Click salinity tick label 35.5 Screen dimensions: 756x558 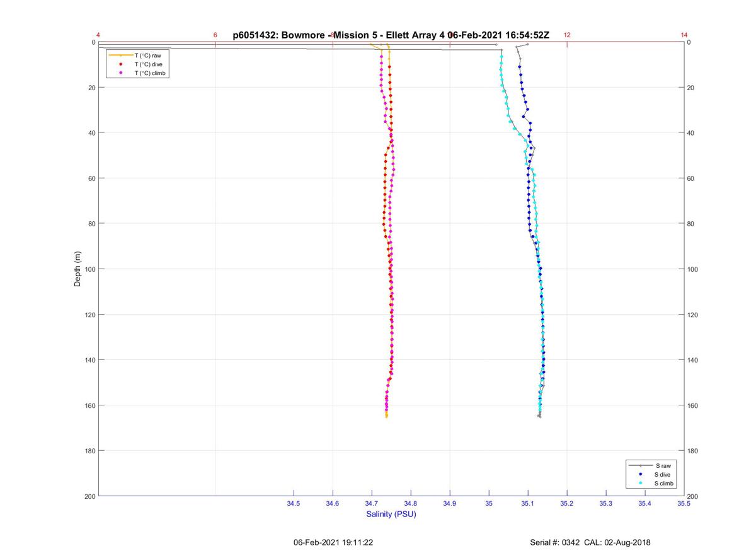click(684, 503)
